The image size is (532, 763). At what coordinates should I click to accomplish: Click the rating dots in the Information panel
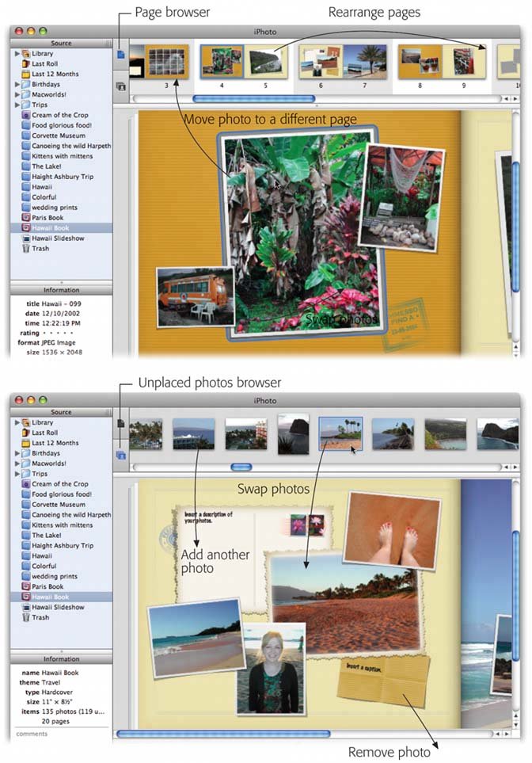point(57,333)
